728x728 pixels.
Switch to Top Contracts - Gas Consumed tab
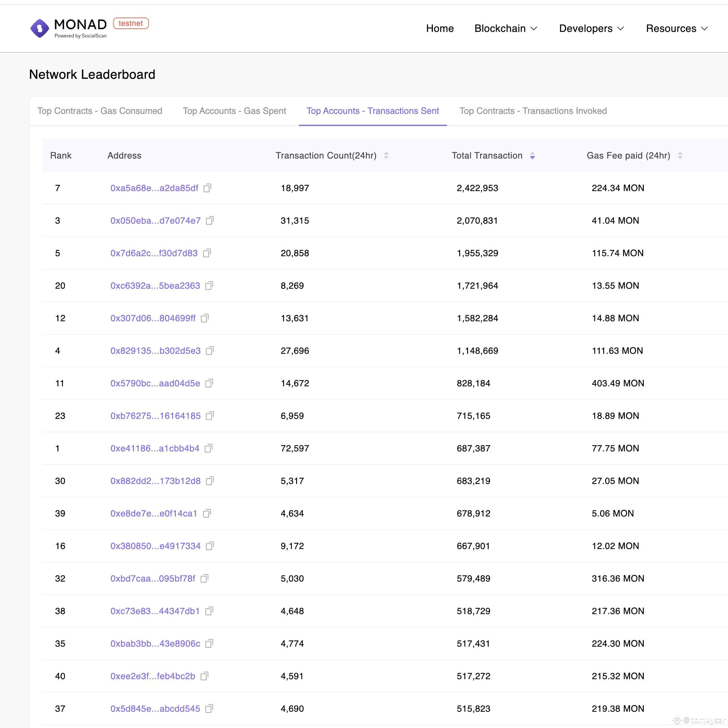click(100, 111)
